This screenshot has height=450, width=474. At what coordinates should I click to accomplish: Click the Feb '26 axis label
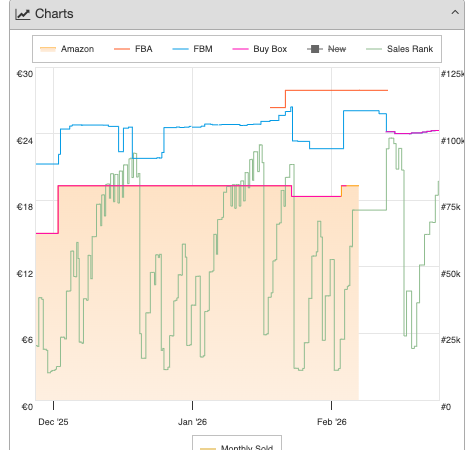[x=332, y=422]
